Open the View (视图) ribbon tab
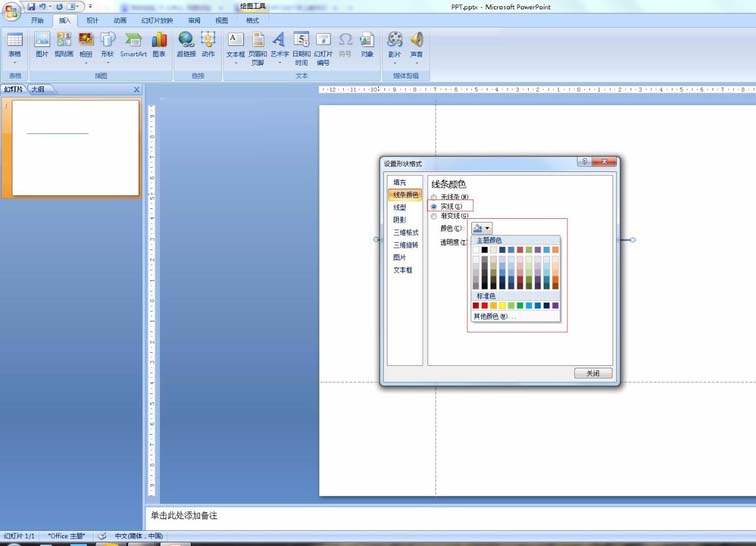 point(222,20)
